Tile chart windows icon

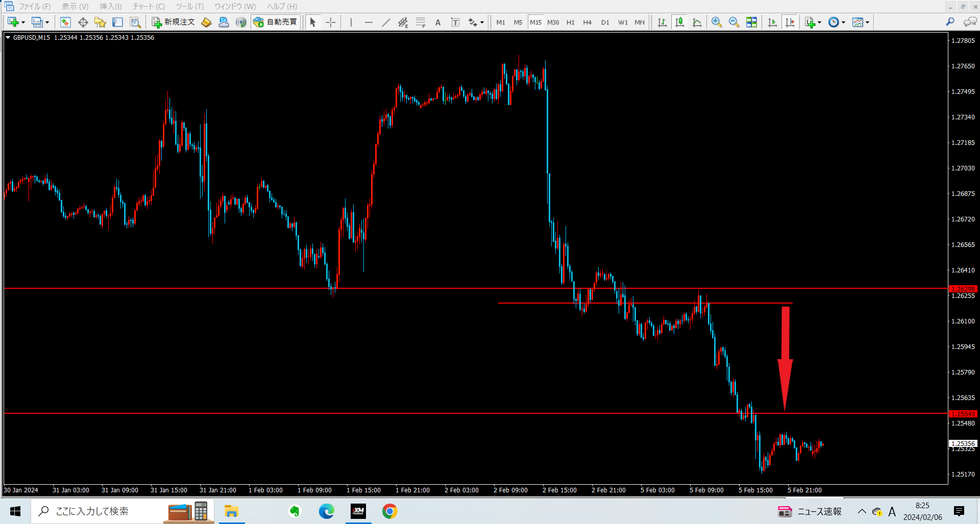tap(751, 22)
